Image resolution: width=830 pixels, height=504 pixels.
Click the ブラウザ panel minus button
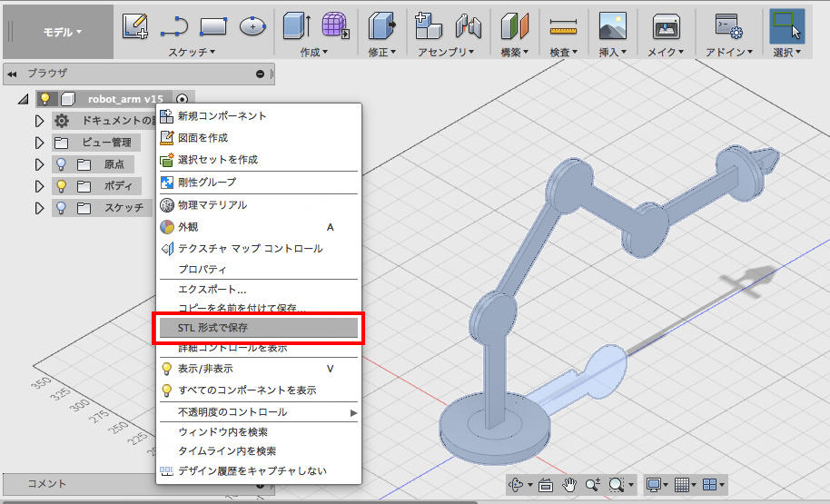pos(260,74)
